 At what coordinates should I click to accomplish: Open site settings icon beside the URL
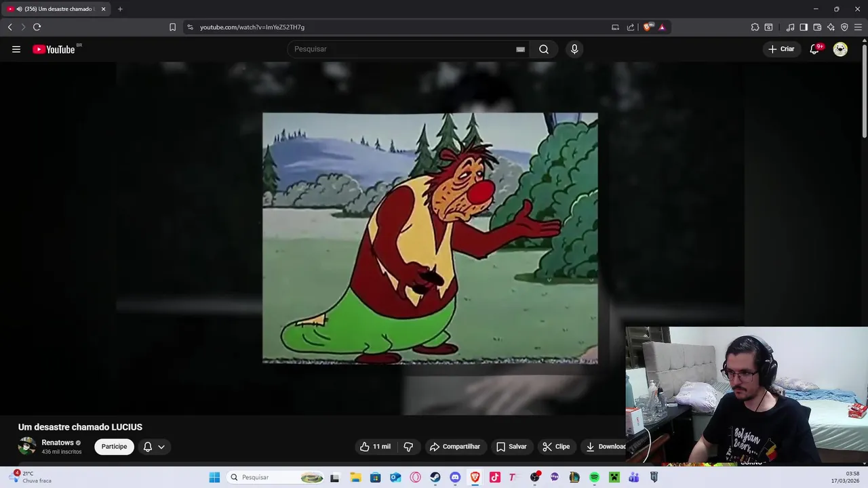[x=190, y=27]
